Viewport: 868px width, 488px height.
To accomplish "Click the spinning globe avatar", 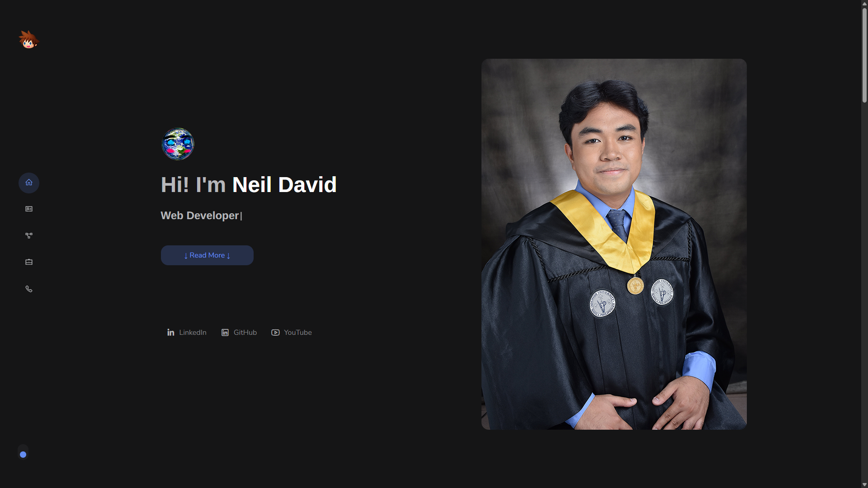I will click(178, 144).
